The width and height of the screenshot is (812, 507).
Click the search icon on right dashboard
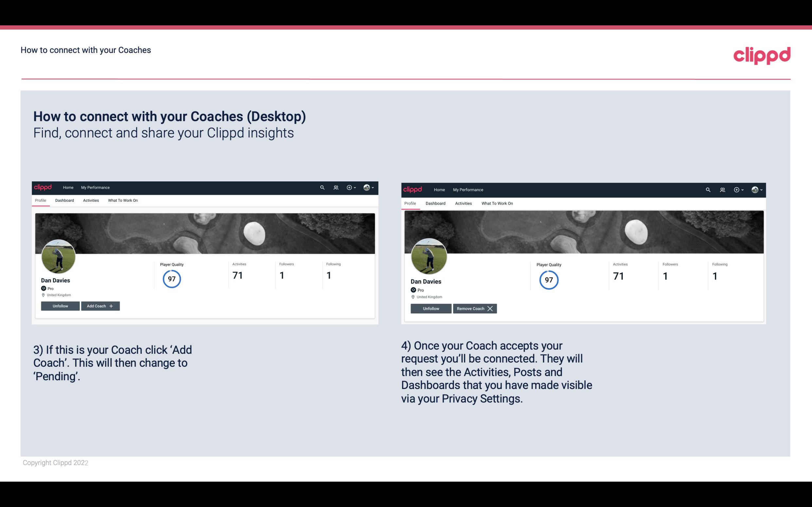pyautogui.click(x=707, y=189)
